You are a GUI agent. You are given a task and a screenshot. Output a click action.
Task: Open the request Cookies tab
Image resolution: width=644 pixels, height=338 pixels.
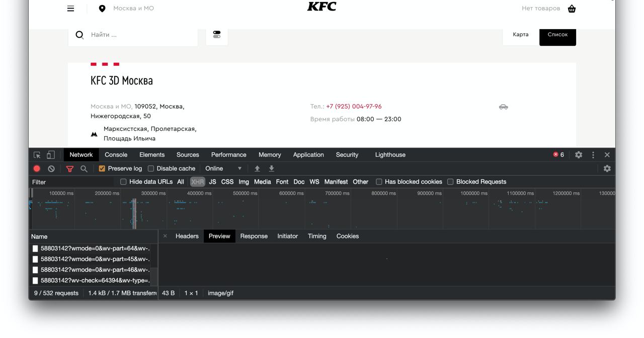click(x=348, y=236)
